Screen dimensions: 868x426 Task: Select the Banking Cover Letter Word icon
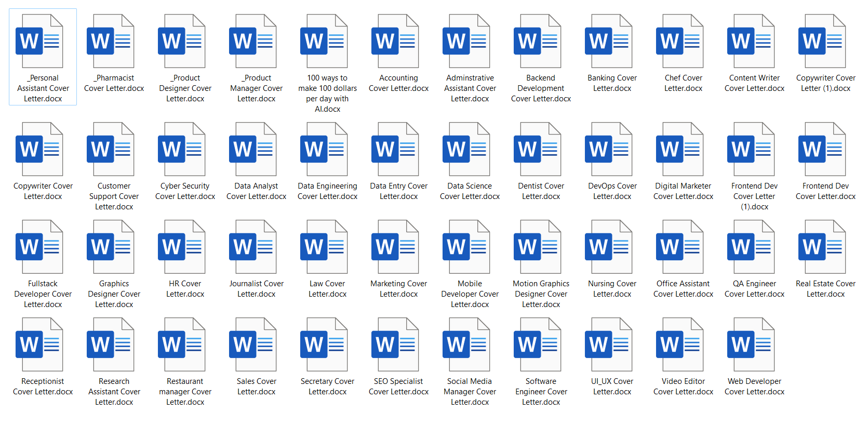pos(609,41)
